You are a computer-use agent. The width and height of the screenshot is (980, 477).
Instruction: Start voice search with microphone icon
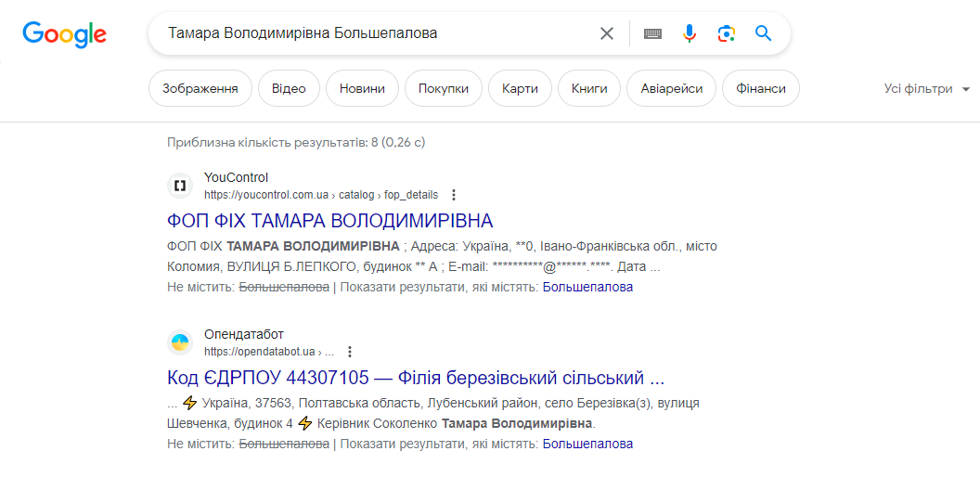click(690, 33)
